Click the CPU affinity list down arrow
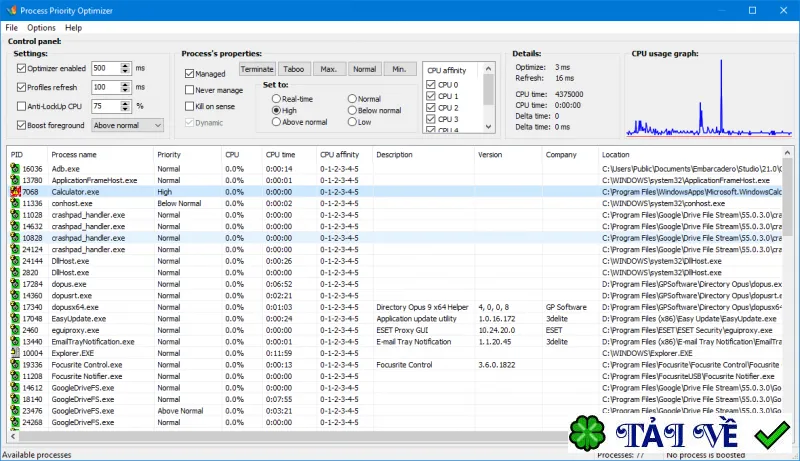The height and width of the screenshot is (461, 800). (x=488, y=126)
